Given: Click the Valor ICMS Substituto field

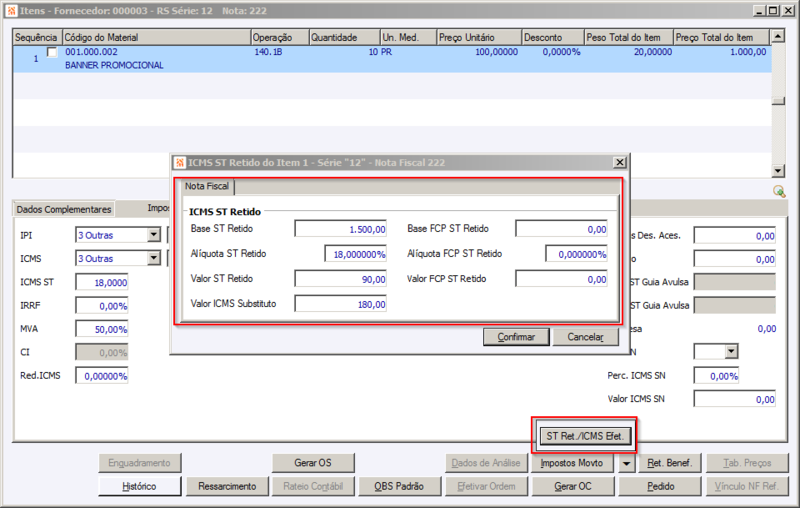Looking at the screenshot, I should click(340, 304).
